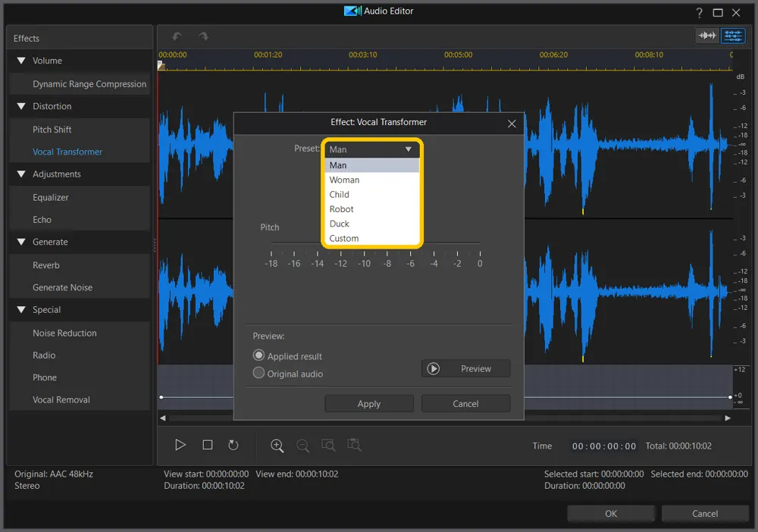Click OK in Audio Editor window
The width and height of the screenshot is (758, 532).
click(x=611, y=514)
